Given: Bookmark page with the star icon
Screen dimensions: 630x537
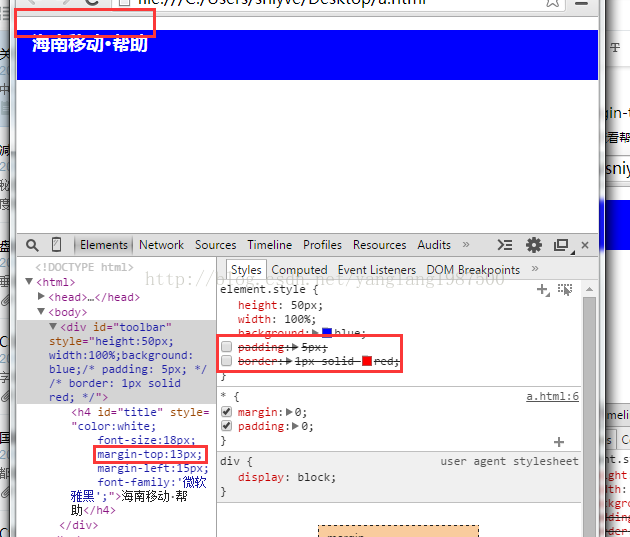Looking at the screenshot, I should pyautogui.click(x=552, y=3).
